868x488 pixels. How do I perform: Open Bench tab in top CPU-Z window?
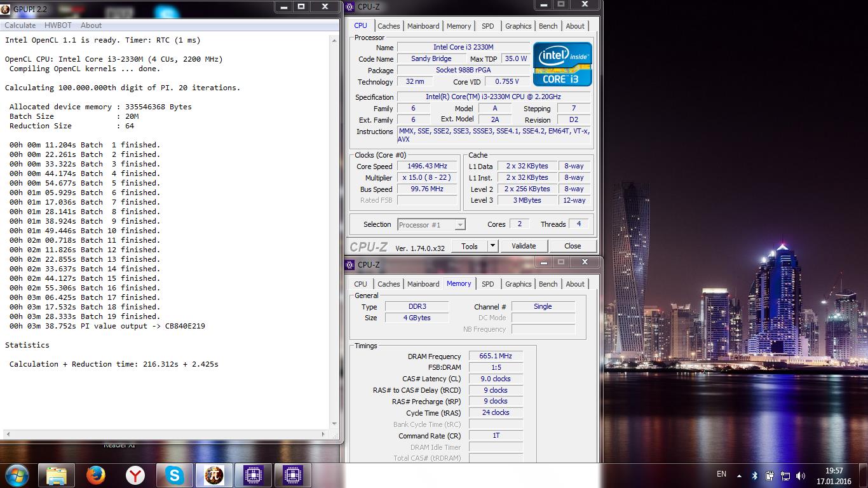click(548, 26)
